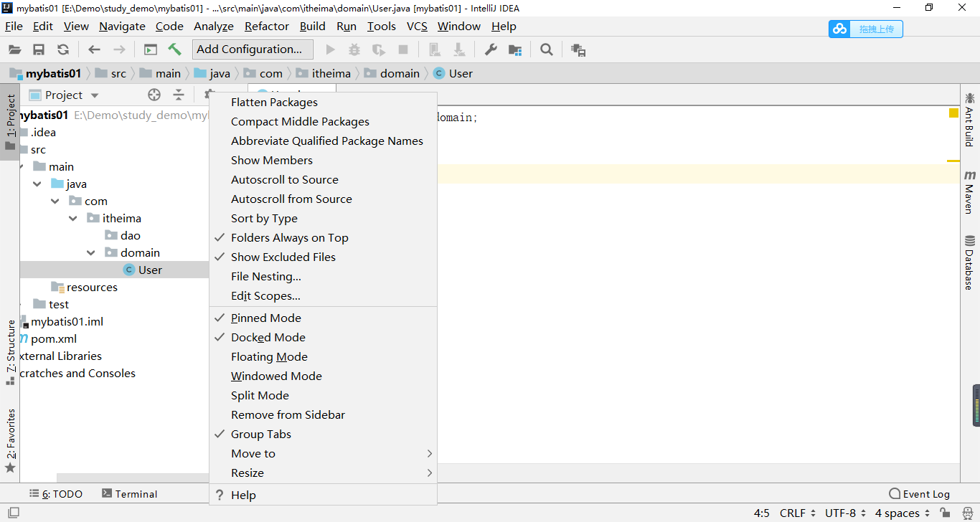Toggle Folders Always on Top option
This screenshot has height=522, width=980.
click(x=323, y=237)
